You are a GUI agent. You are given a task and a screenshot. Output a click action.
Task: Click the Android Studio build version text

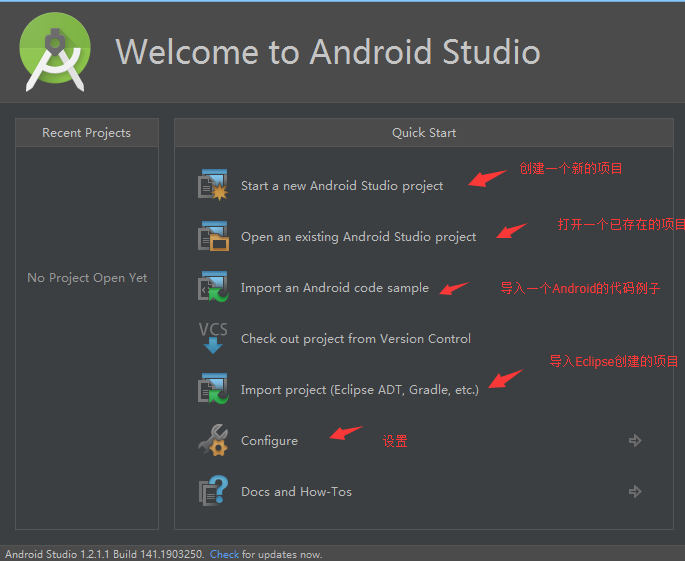click(x=104, y=554)
